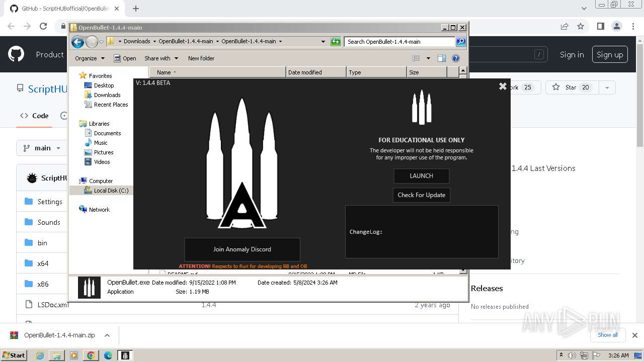Image resolution: width=644 pixels, height=362 pixels.
Task: Open the Organize menu
Action: 90,58
